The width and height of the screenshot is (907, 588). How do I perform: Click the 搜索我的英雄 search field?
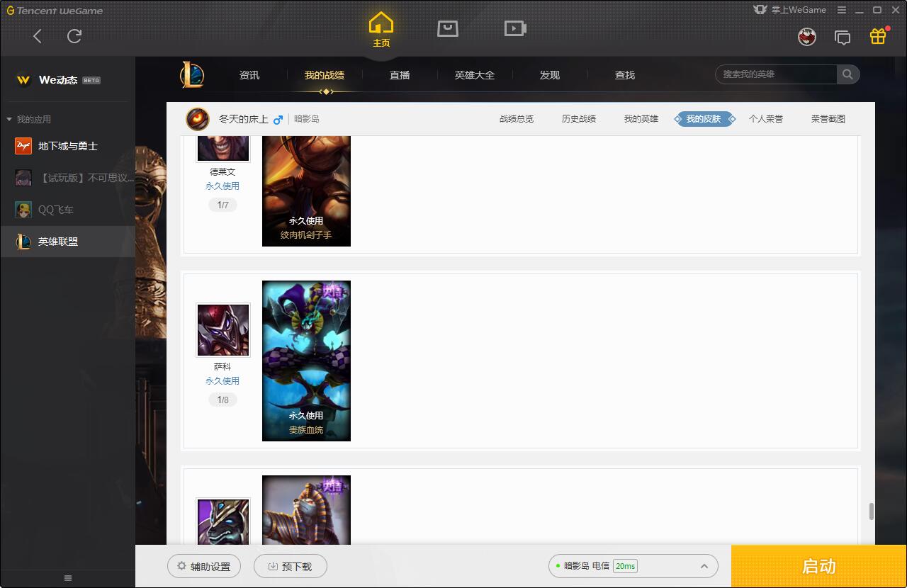(777, 74)
